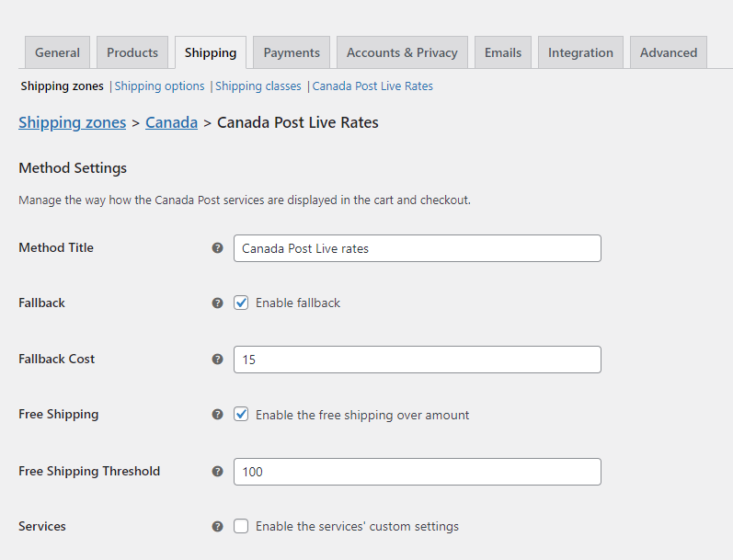Go to the Shipping classes link

pos(258,86)
